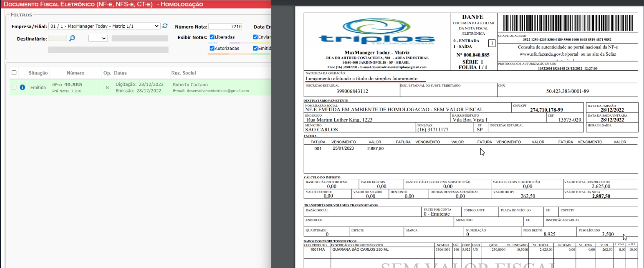Click the DANFE note number Nº 000.040.885
This screenshot has height=268, width=644.
coord(473,55)
